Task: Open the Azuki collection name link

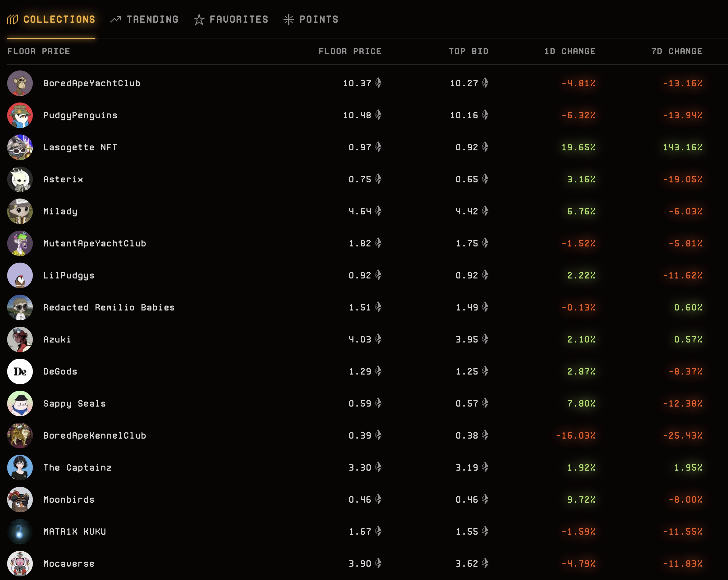Action: (57, 339)
